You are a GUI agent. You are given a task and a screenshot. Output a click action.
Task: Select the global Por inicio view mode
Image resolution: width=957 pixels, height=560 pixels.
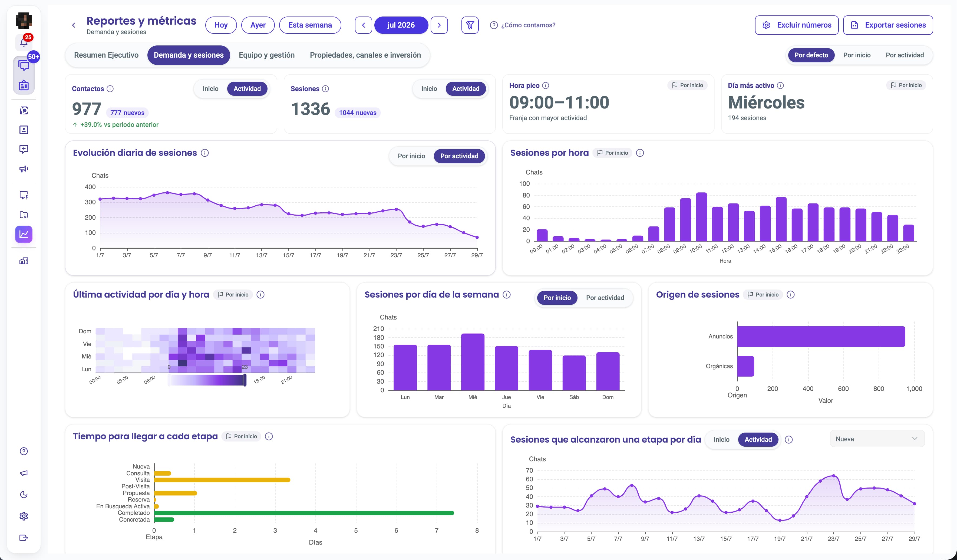coord(857,55)
